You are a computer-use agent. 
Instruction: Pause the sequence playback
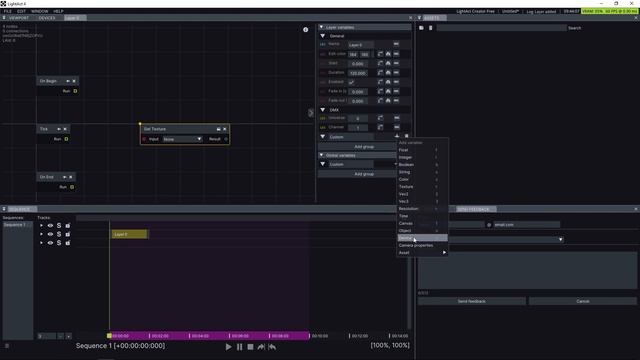click(x=240, y=347)
